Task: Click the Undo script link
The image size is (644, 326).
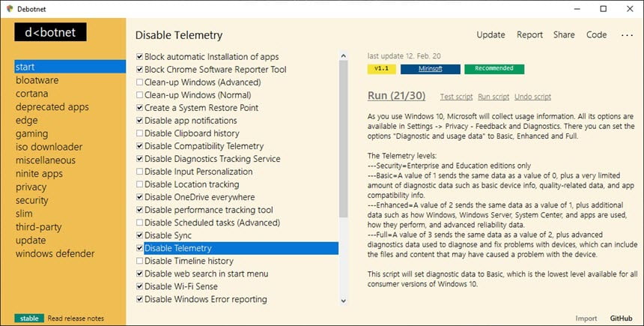Action: (x=532, y=97)
